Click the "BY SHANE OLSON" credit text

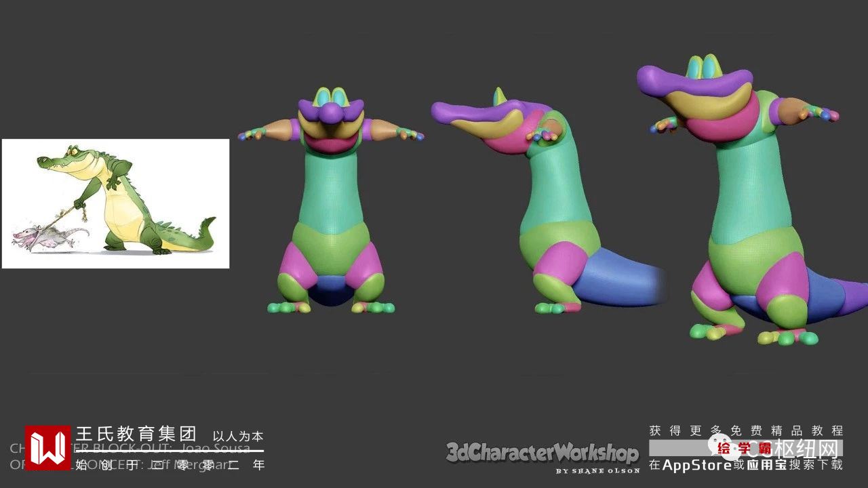click(597, 470)
